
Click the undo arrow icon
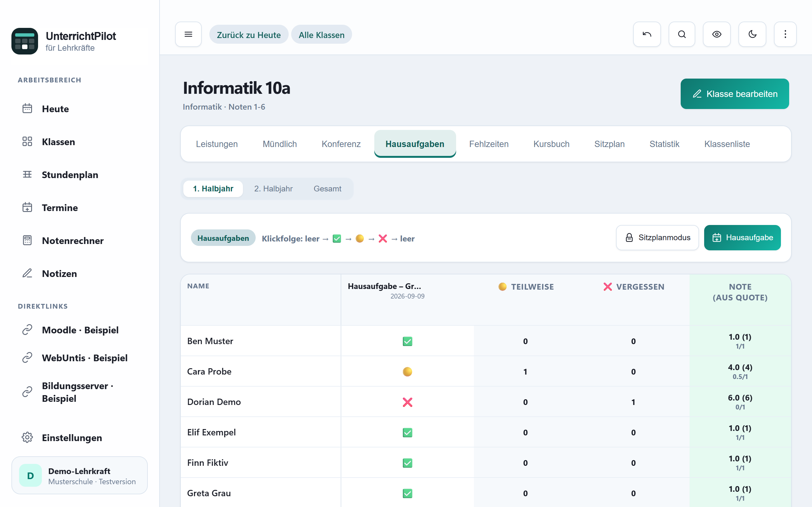(646, 34)
